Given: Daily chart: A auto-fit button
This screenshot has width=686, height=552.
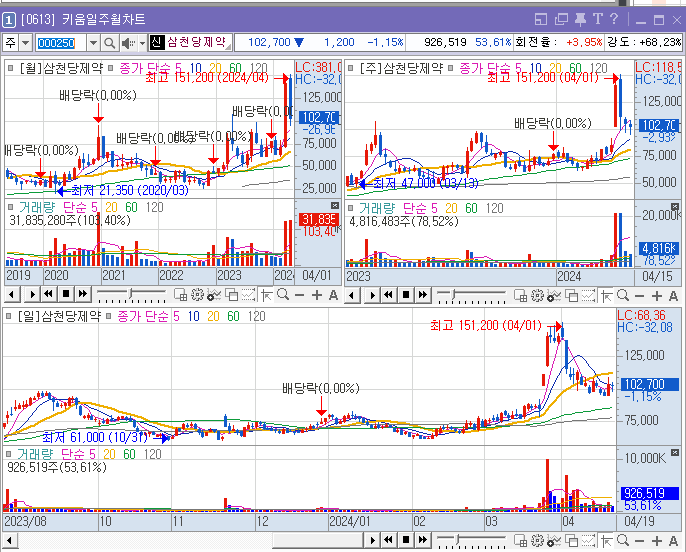Looking at the screenshot, I should [673, 542].
